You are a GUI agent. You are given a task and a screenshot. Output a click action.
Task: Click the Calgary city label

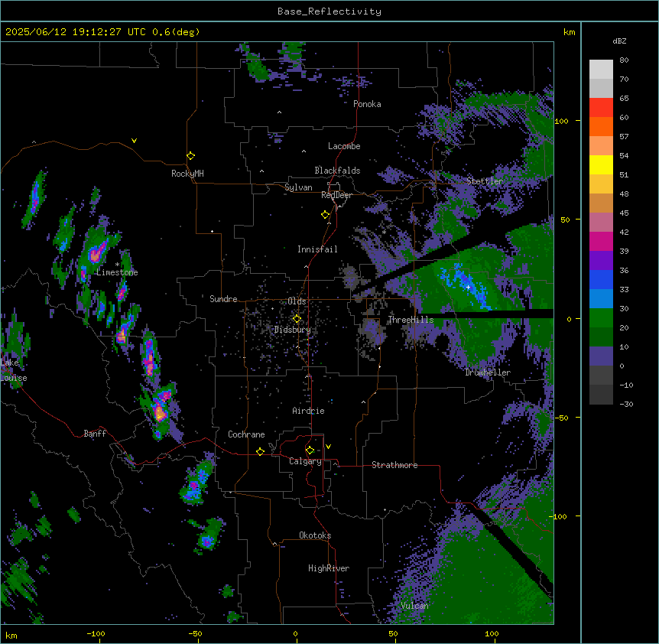(x=305, y=461)
